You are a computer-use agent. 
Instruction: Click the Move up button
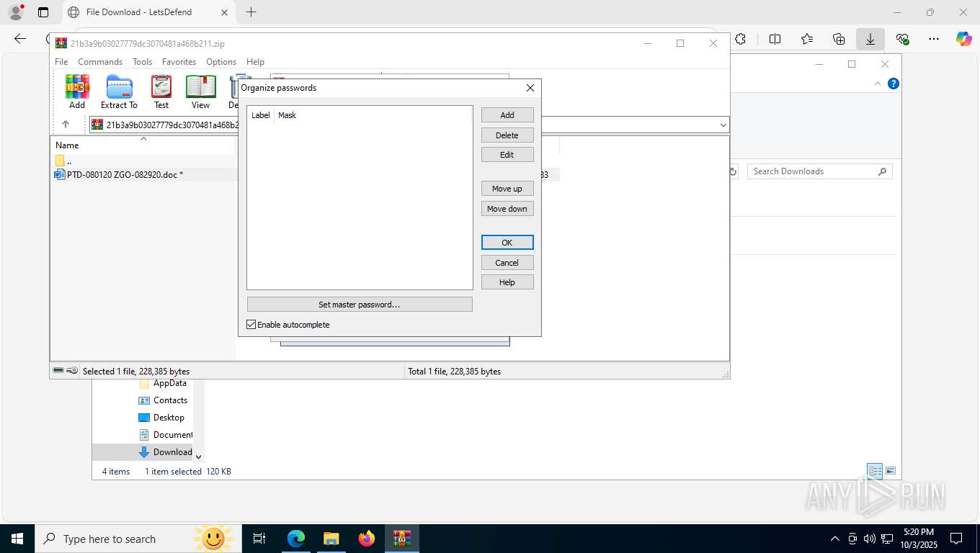click(x=507, y=189)
